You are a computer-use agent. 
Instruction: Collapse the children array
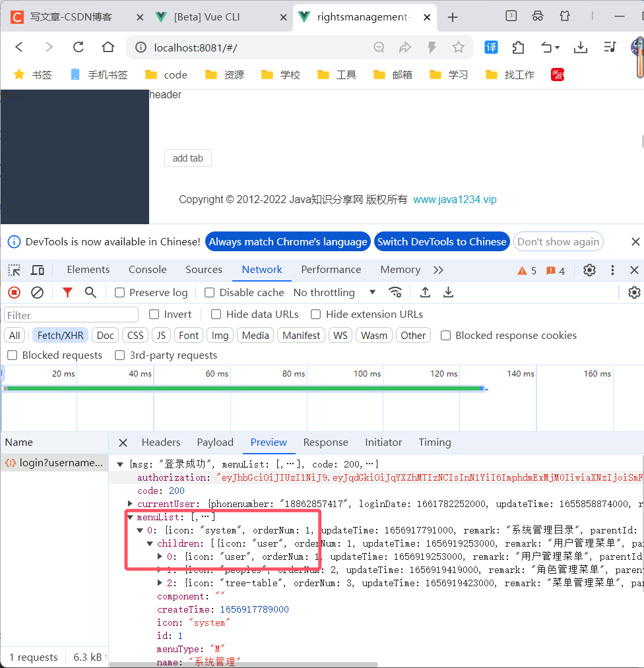150,543
